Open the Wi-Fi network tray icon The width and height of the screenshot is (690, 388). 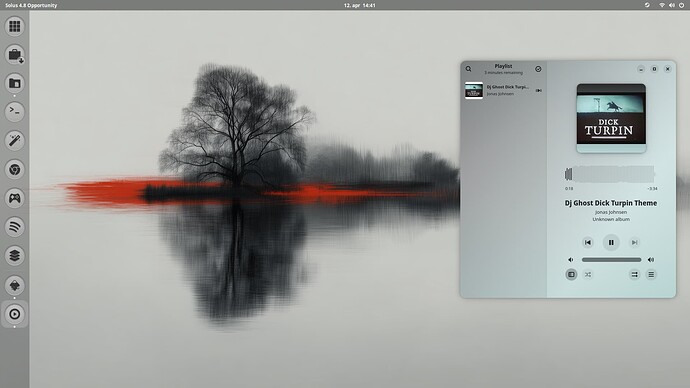point(662,5)
